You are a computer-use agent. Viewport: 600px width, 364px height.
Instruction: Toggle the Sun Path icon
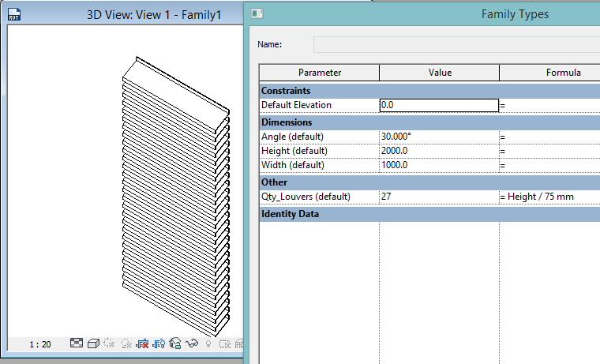(109, 343)
